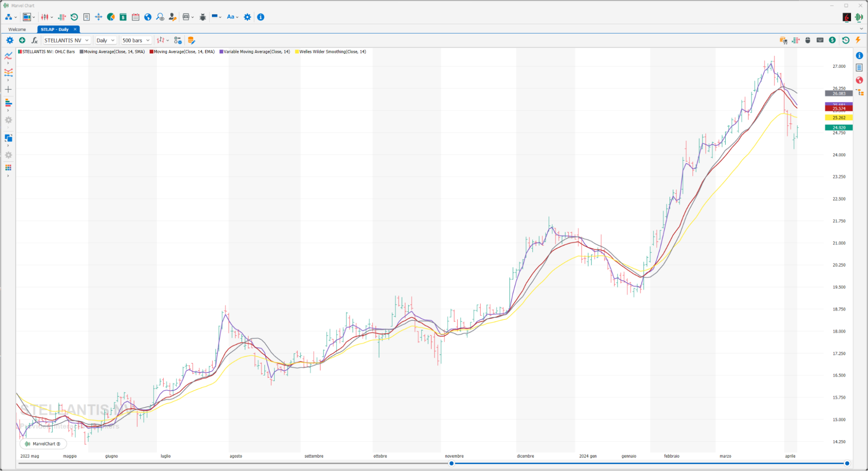
Task: Click the bug report icon
Action: [203, 17]
